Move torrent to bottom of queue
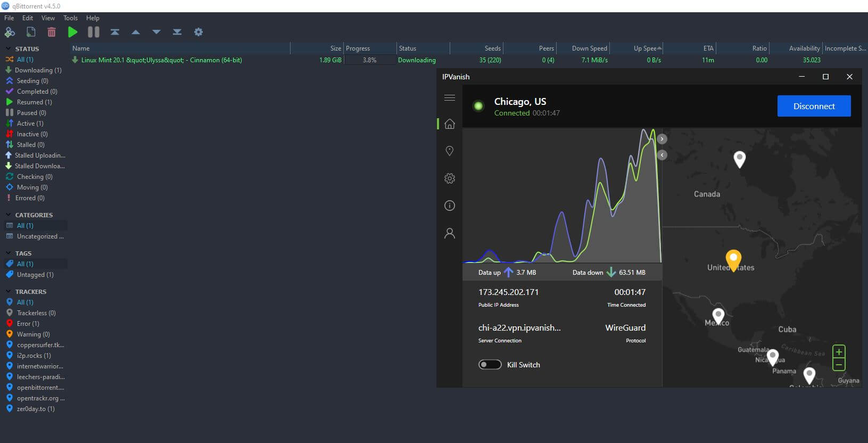The image size is (868, 443). point(177,32)
